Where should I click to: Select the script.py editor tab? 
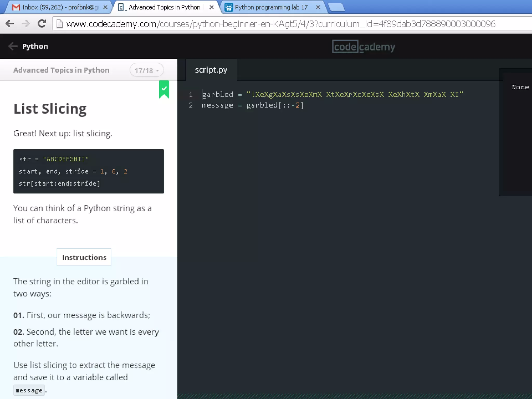coord(211,70)
